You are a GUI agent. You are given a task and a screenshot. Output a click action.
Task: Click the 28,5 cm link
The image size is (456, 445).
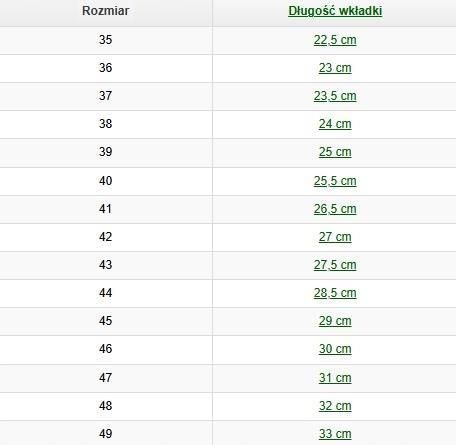click(335, 293)
